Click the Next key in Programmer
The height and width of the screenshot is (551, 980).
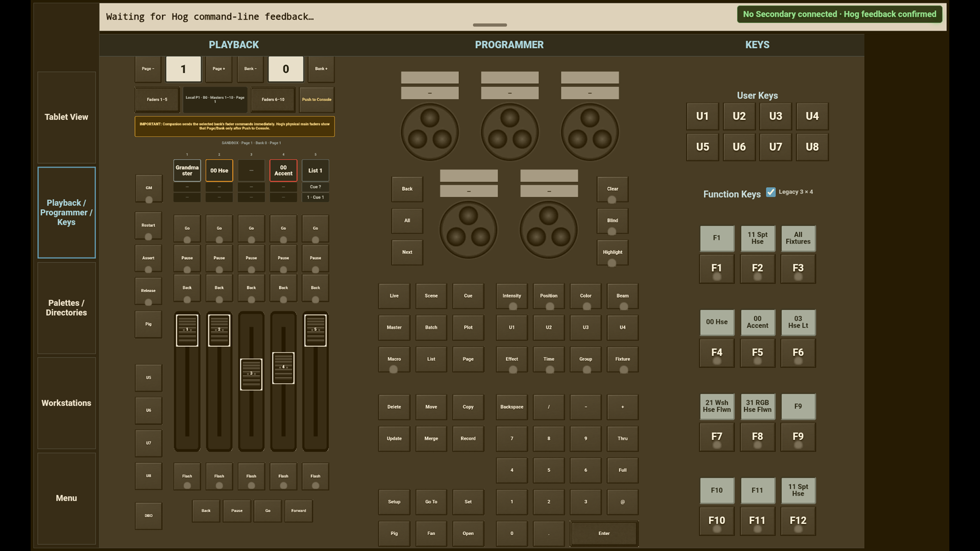click(x=407, y=253)
